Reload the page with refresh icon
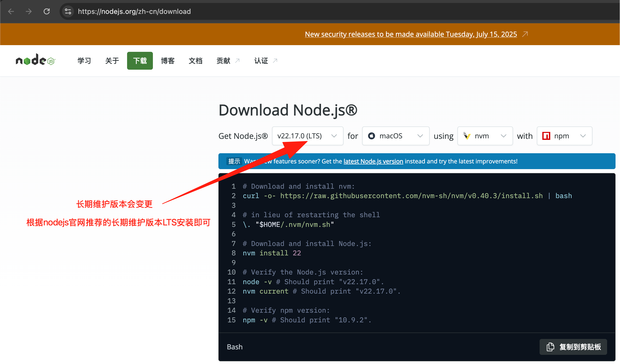Screen dimensions: 620x364 [47, 11]
